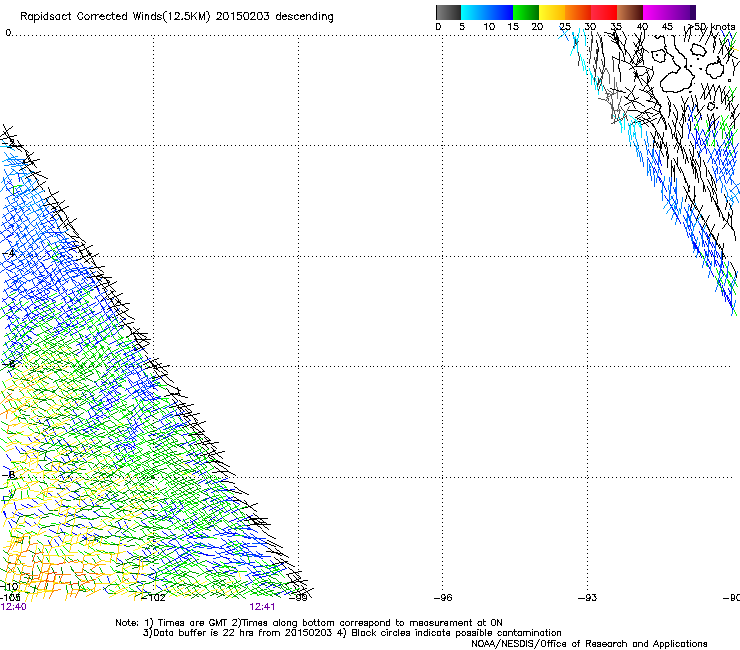740x650 pixels.
Task: Click the '20' label under the color bar
Action: point(537,27)
